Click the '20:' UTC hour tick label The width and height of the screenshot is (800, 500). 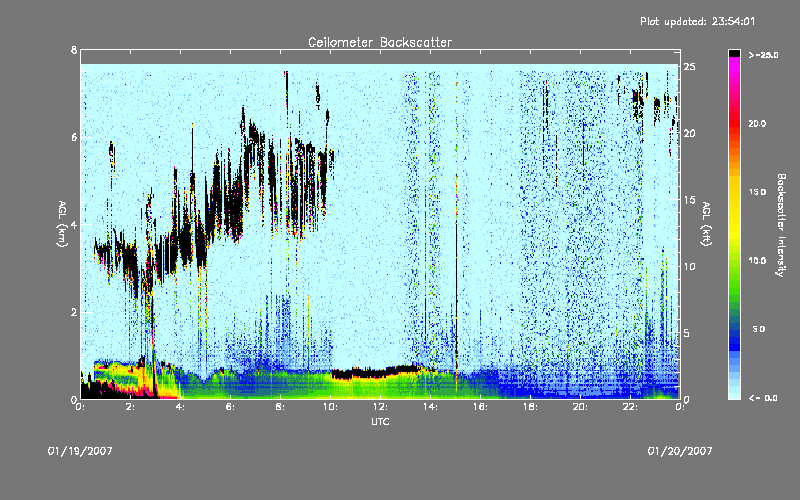580,407
